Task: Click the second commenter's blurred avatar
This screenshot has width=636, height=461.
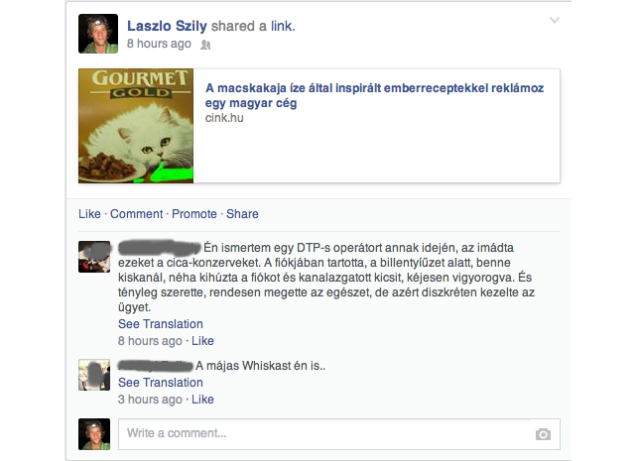Action: point(94,375)
